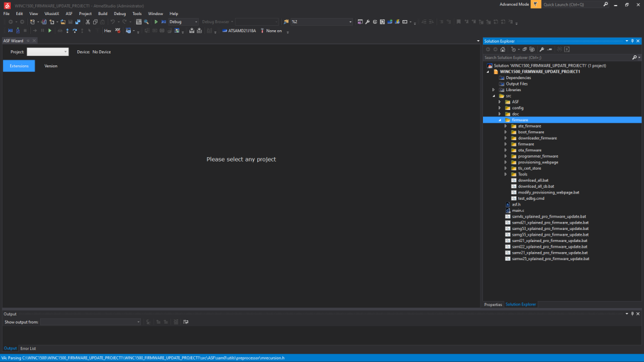Toggle Hex display mode
Viewport: 644px width, 362px height.
tap(108, 31)
